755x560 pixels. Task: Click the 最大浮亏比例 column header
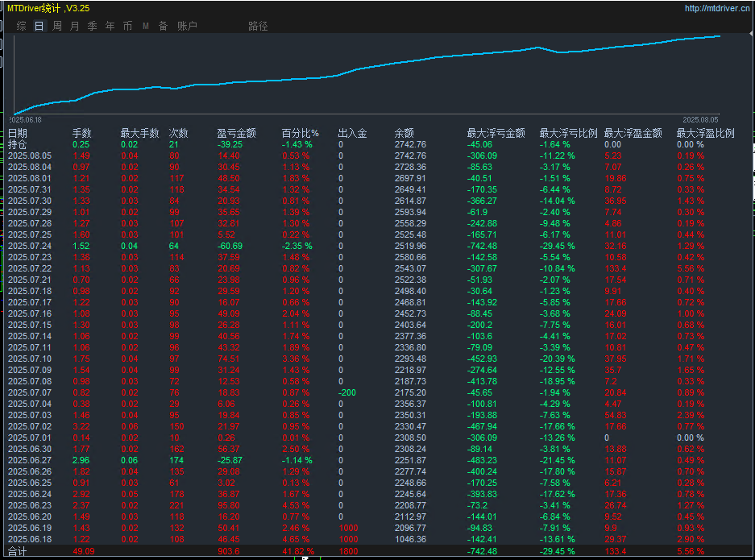[569, 134]
